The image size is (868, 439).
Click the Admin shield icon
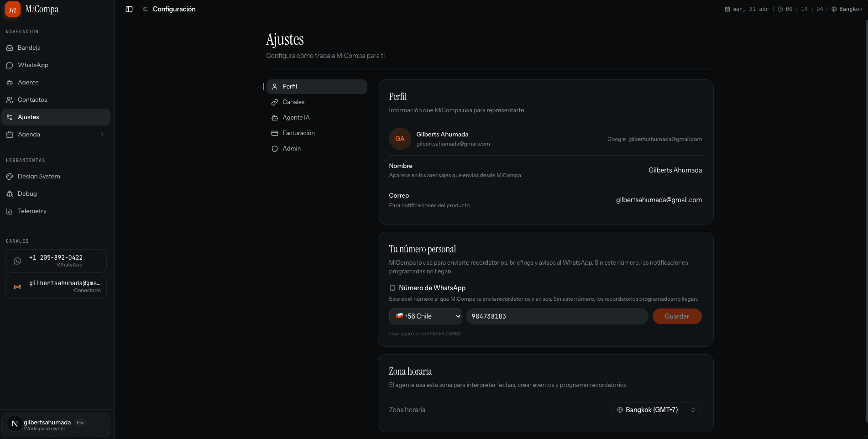click(x=275, y=149)
